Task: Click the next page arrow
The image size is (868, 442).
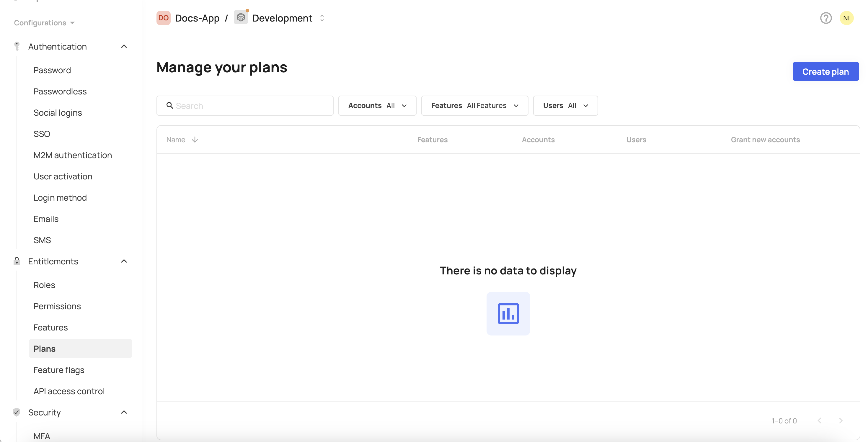Action: 841,420
